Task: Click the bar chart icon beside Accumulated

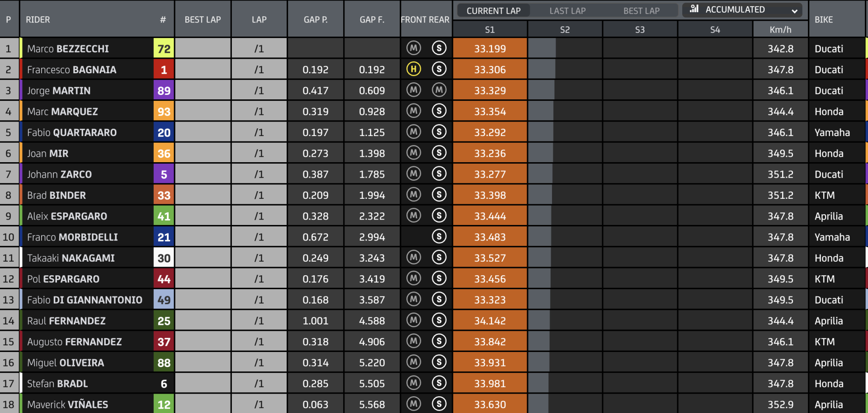Action: coord(694,9)
